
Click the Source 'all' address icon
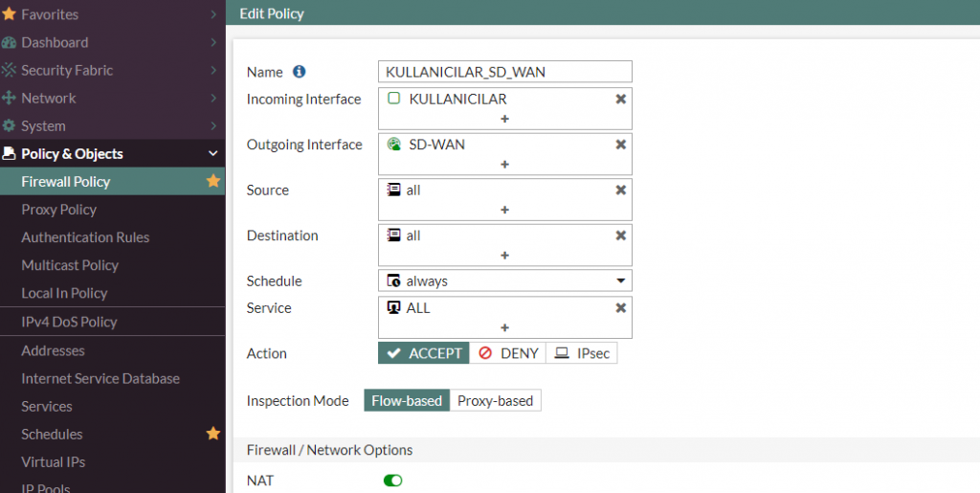(x=393, y=190)
